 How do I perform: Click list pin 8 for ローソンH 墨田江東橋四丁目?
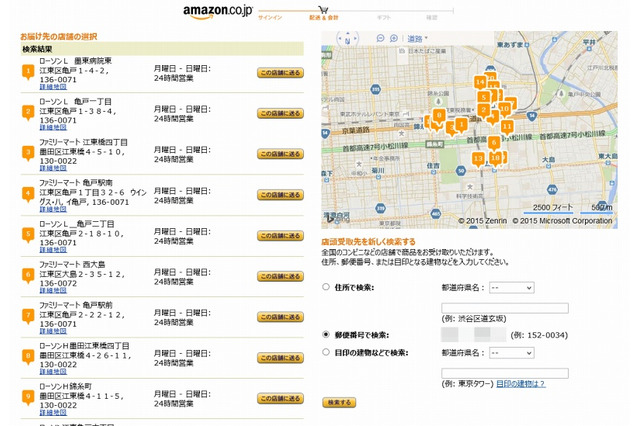(x=28, y=357)
